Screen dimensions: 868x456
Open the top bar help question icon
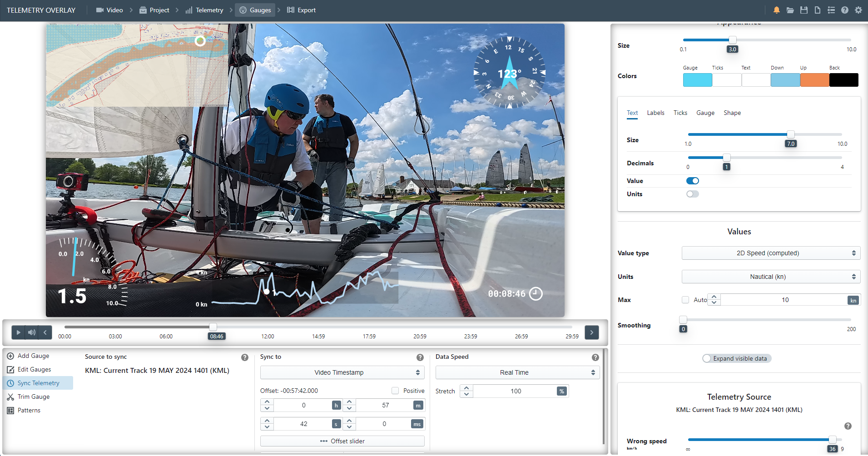tap(844, 10)
